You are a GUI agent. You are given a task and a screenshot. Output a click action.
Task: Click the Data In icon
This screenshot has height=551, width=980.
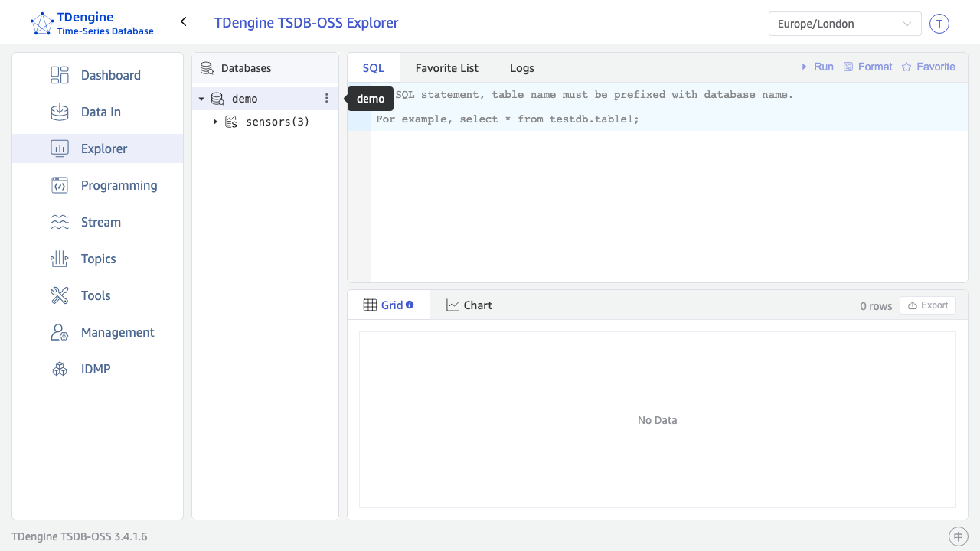60,112
